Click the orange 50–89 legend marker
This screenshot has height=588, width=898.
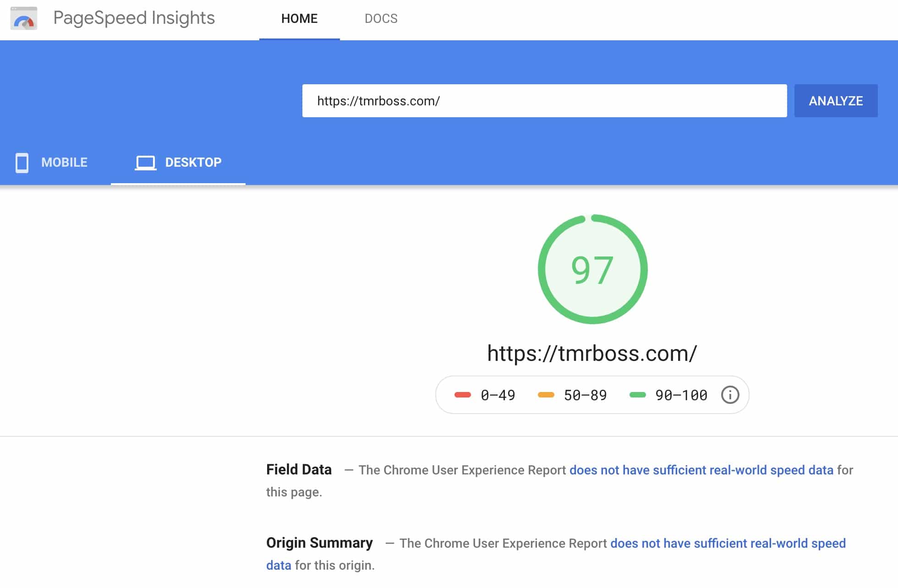[546, 395]
